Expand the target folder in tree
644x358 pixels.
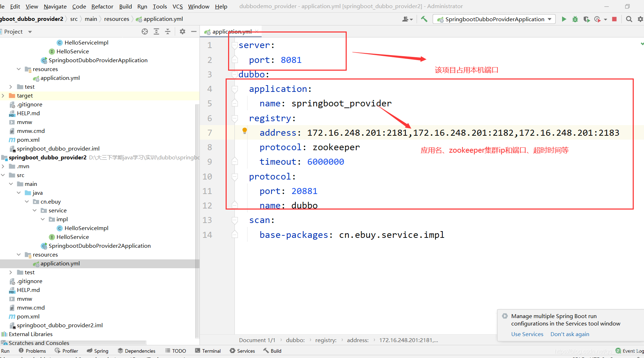tap(3, 95)
